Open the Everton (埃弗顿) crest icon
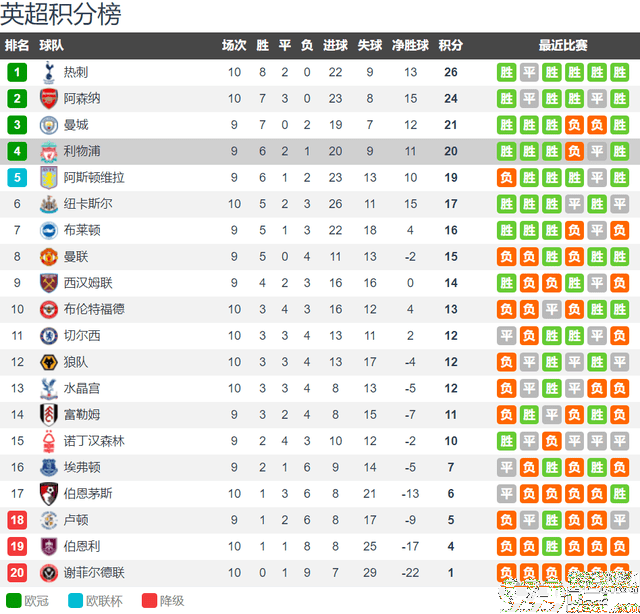The height and width of the screenshot is (614, 640). tap(49, 467)
